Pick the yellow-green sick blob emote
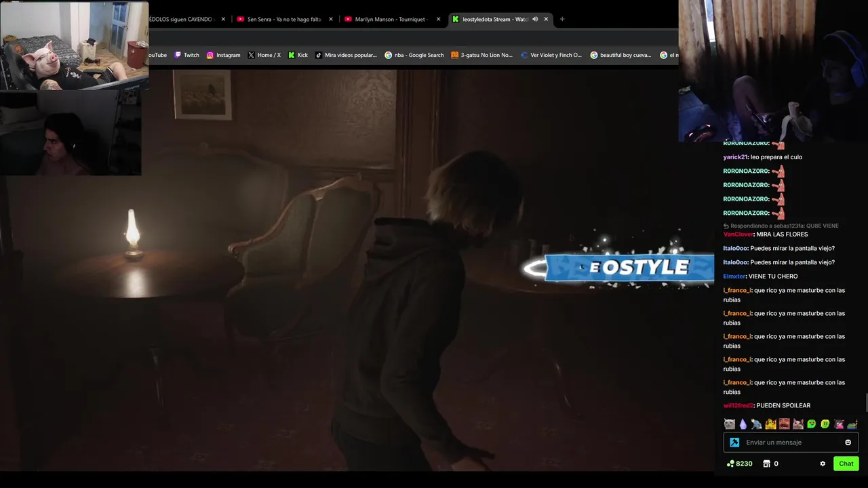Screen dimensions: 868x488 825,424
